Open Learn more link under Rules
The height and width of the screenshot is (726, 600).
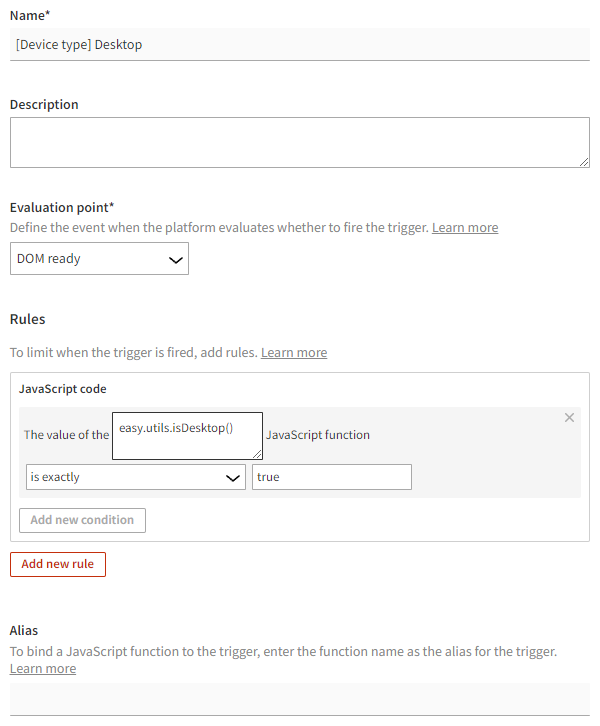(x=294, y=353)
